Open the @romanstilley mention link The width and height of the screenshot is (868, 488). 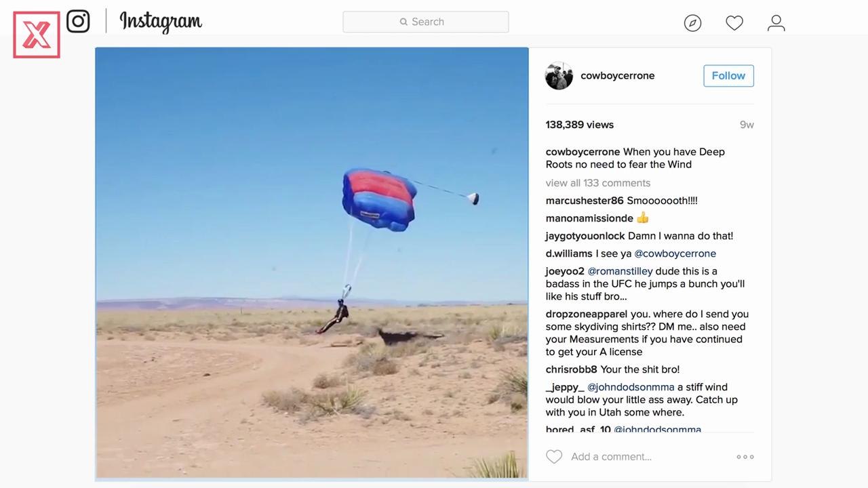(620, 271)
